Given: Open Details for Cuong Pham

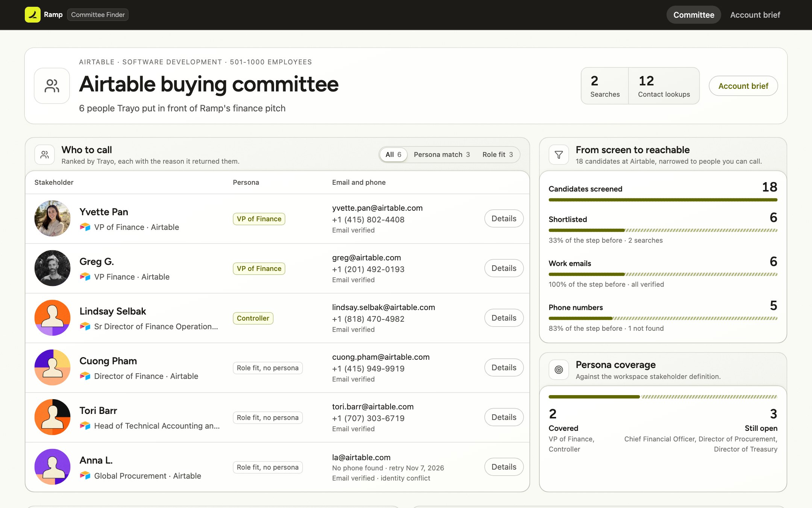Looking at the screenshot, I should click(504, 367).
